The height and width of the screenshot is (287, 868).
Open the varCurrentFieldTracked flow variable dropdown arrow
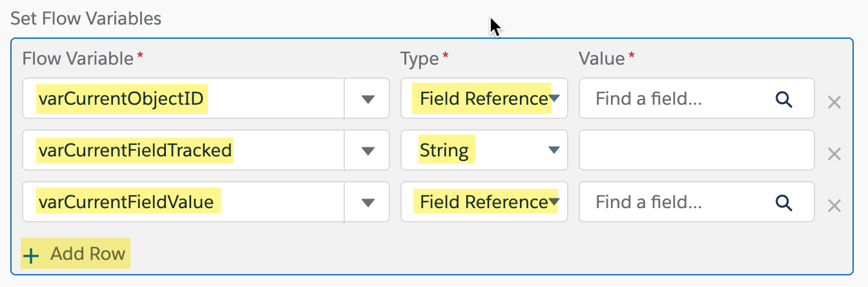point(367,151)
